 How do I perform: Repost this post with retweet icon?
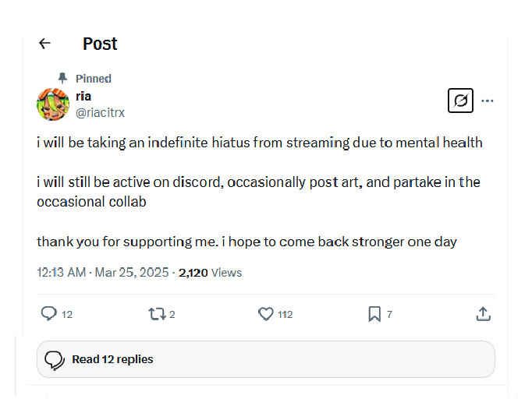point(156,313)
